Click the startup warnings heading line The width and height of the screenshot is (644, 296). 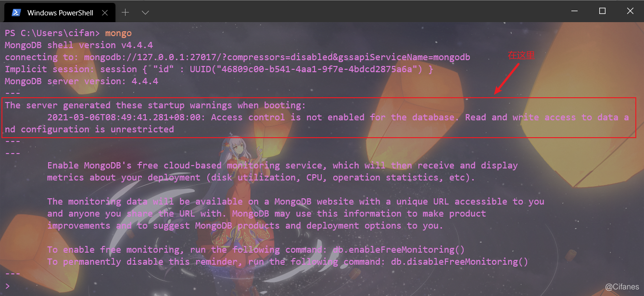tap(155, 105)
